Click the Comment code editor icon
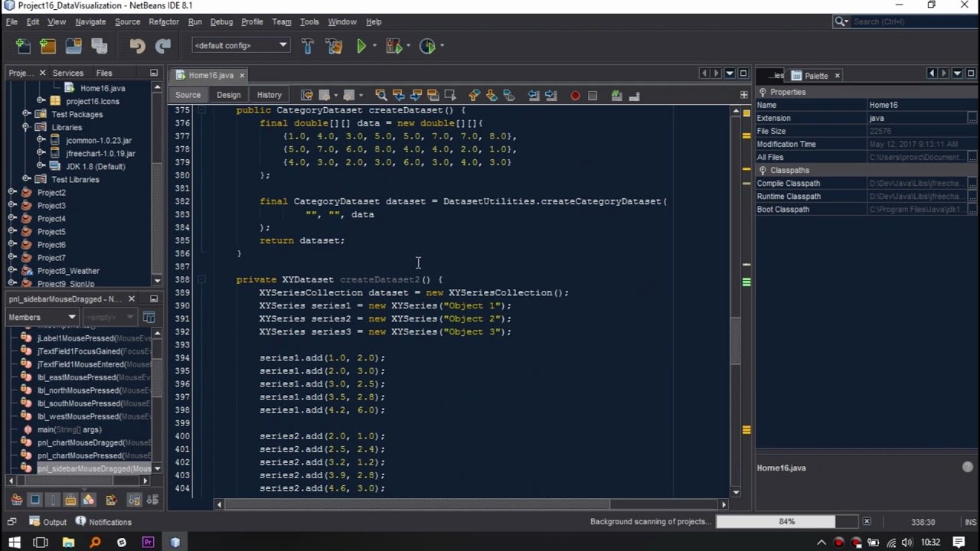Image resolution: width=980 pixels, height=551 pixels. coord(616,95)
